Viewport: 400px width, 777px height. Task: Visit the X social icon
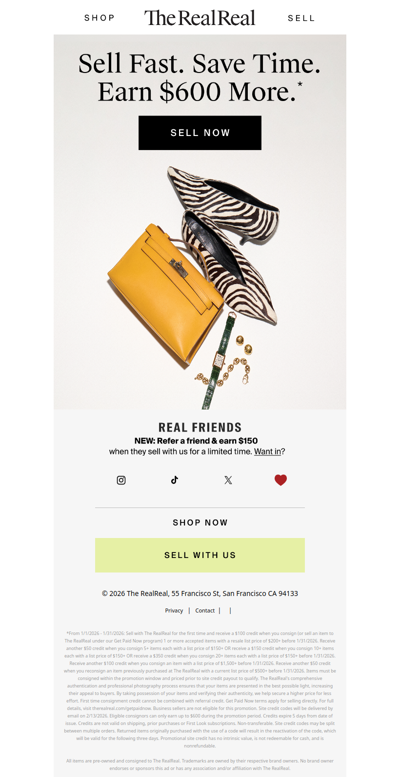228,480
